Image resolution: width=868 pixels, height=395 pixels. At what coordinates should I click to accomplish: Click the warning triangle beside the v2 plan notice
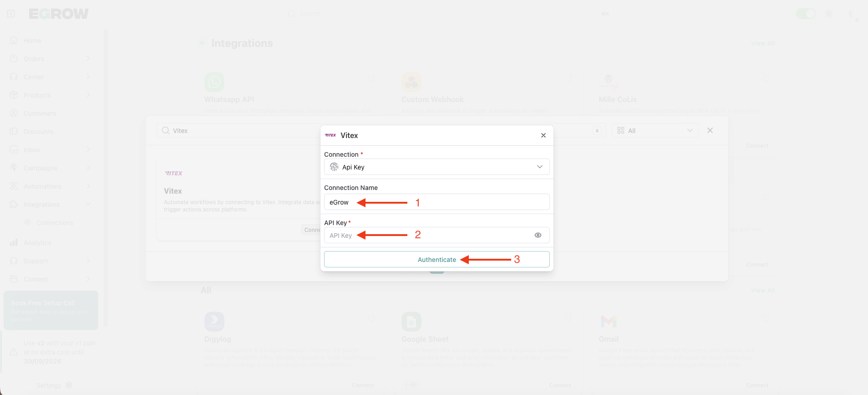14,352
